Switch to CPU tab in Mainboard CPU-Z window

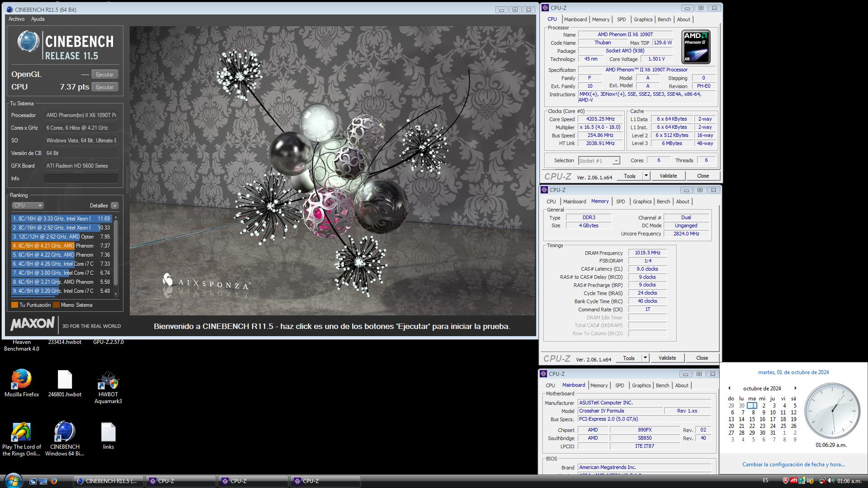coord(550,385)
